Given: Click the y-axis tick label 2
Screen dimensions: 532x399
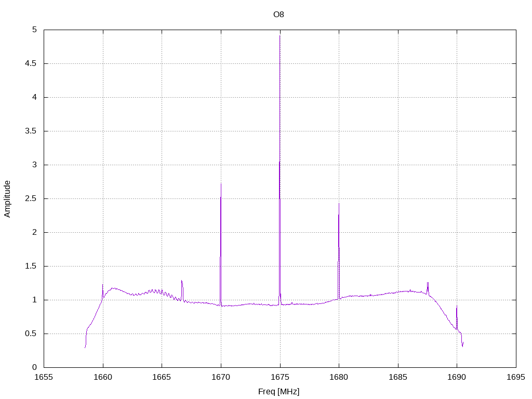Looking at the screenshot, I should tap(35, 232).
